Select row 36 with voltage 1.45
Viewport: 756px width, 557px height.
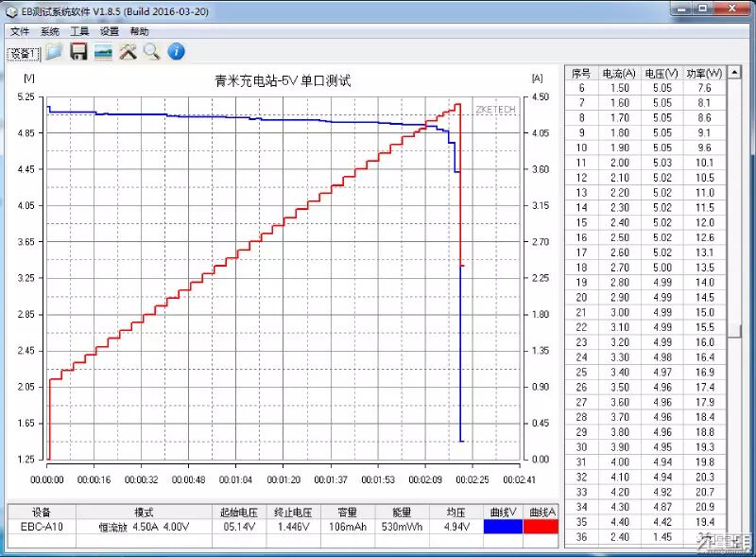tap(645, 537)
